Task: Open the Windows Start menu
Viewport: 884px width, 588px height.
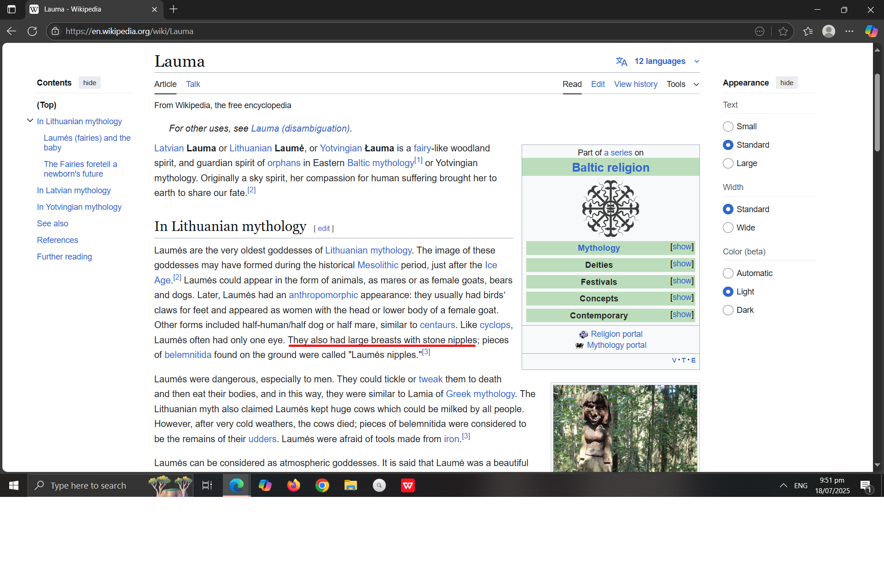Action: 14,485
